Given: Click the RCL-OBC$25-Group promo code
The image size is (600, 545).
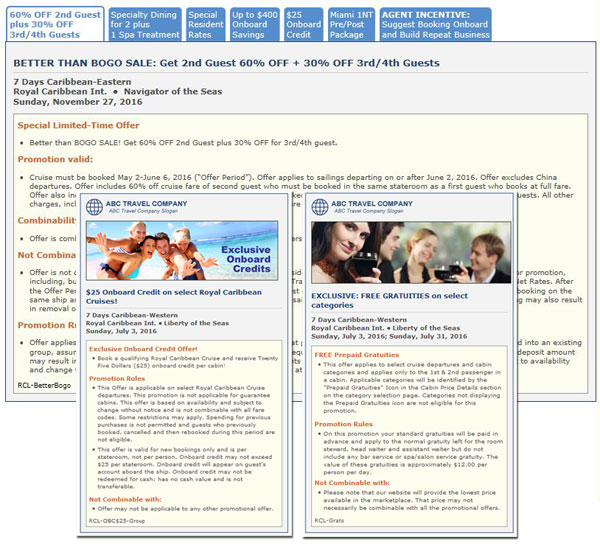Looking at the screenshot, I should (117, 521).
